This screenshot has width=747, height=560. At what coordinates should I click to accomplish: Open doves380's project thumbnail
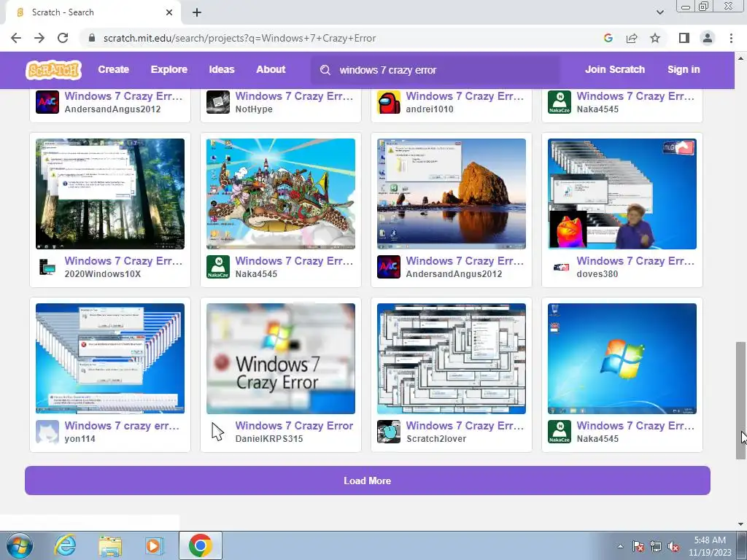tap(622, 194)
